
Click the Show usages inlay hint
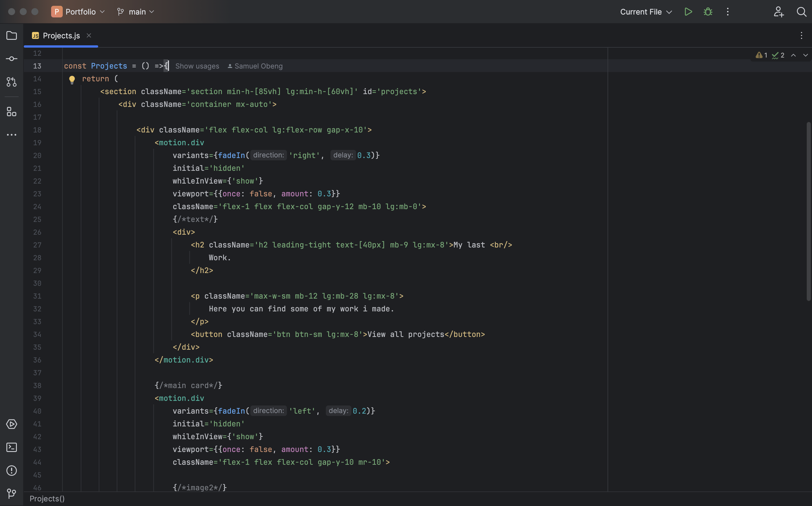coord(197,66)
